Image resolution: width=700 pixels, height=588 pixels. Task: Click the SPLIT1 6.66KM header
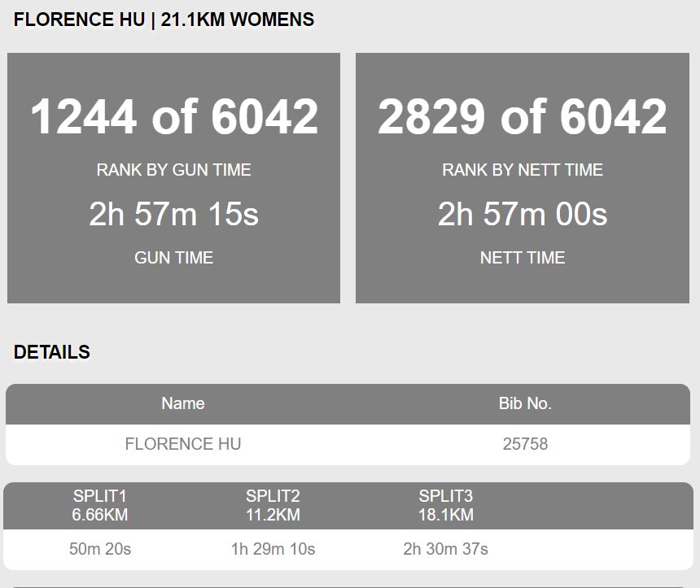coord(100,506)
